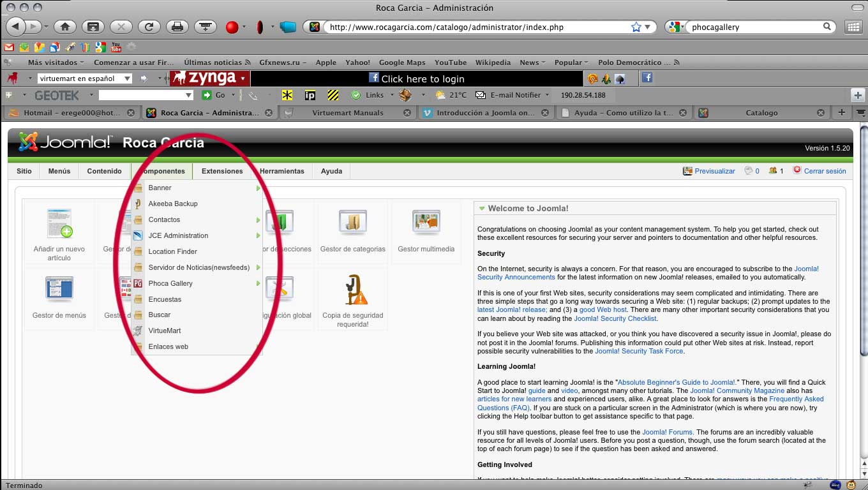
Task: Click the Reload page button
Action: (x=149, y=27)
